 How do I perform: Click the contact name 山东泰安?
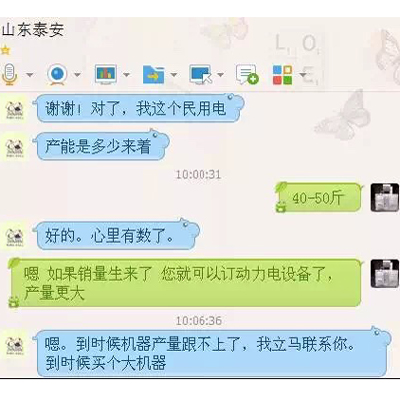click(x=33, y=30)
